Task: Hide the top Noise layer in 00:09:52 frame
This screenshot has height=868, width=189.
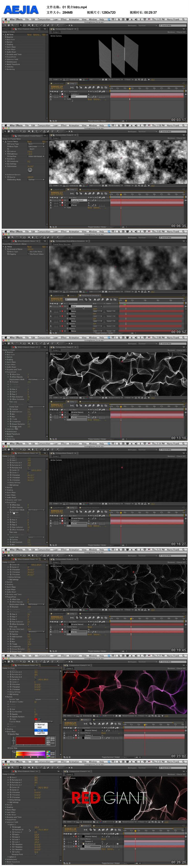Action: click(51, 306)
